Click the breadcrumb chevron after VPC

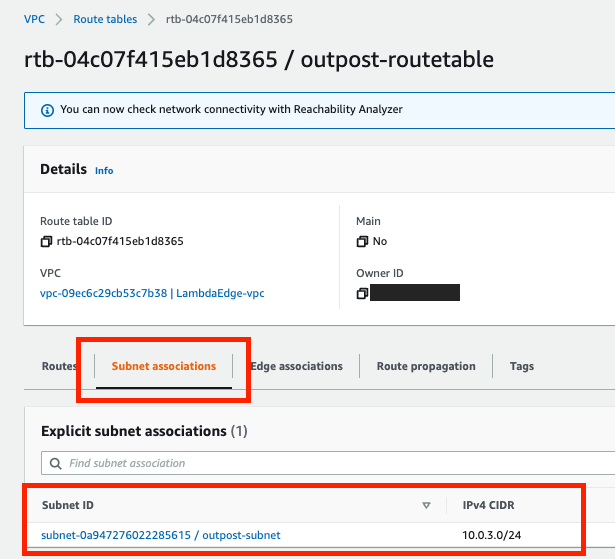tap(59, 19)
